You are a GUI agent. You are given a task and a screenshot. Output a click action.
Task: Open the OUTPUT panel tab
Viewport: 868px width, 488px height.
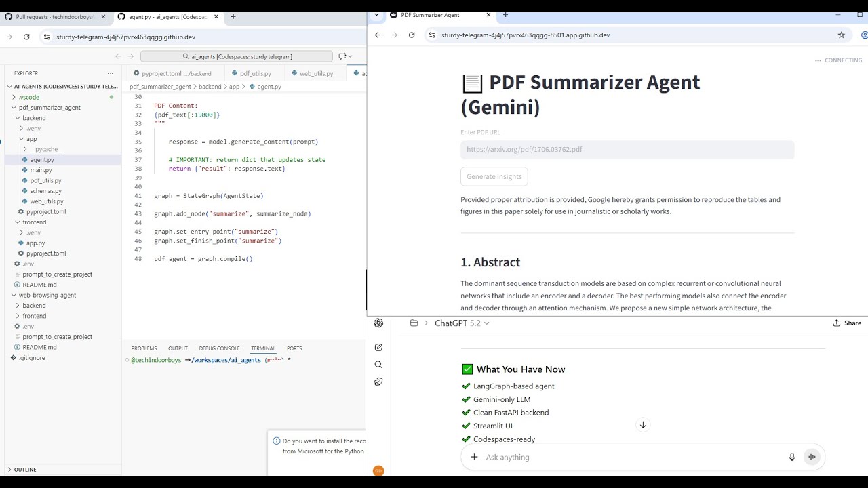click(178, 348)
